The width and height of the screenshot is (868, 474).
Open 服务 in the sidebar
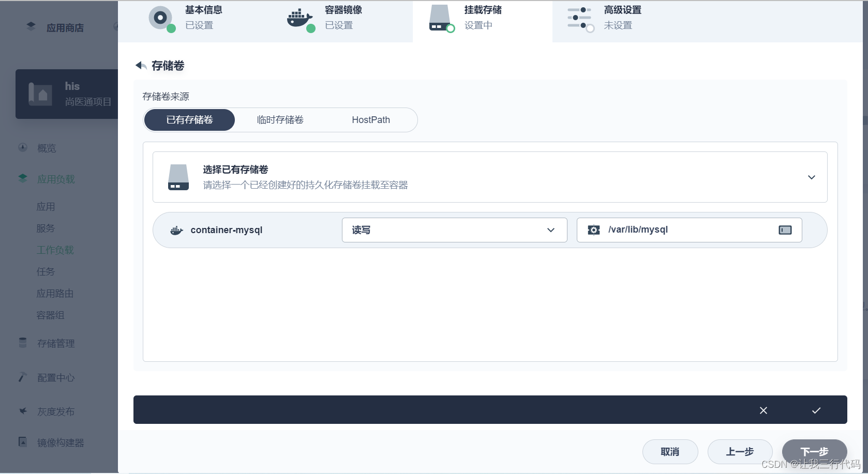[x=46, y=228]
